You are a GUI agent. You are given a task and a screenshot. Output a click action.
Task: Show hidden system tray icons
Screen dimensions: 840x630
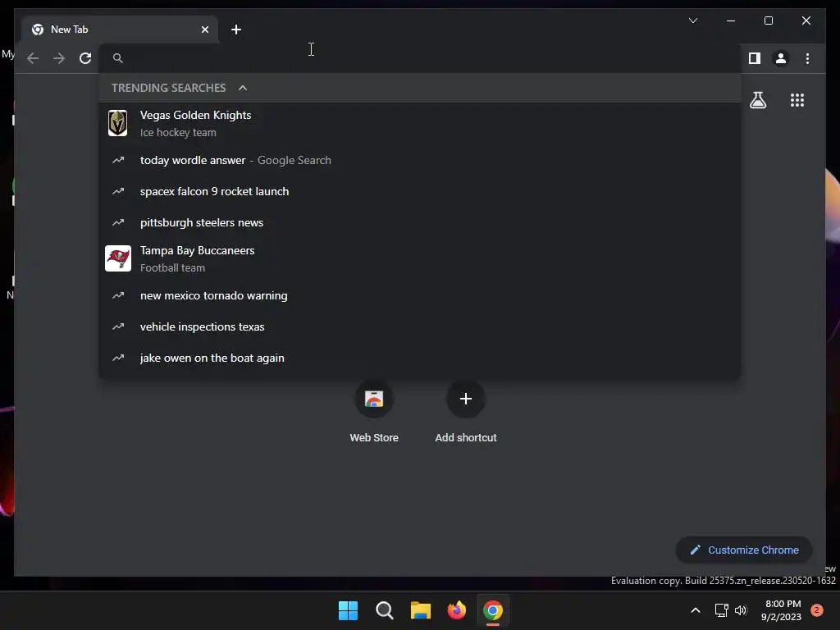pos(696,610)
